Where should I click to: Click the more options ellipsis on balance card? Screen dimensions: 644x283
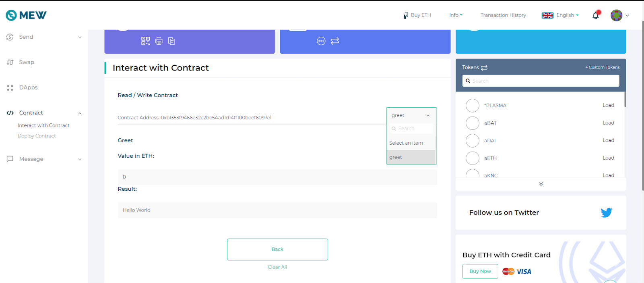click(x=321, y=41)
